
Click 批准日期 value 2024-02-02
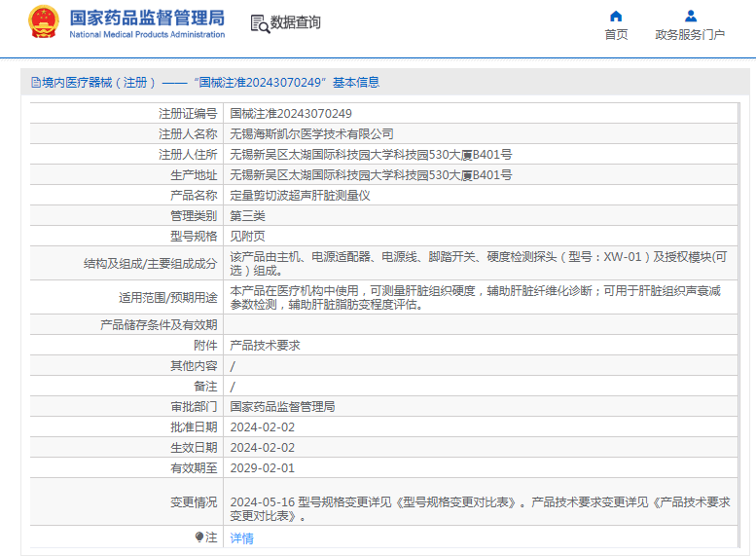click(x=263, y=427)
